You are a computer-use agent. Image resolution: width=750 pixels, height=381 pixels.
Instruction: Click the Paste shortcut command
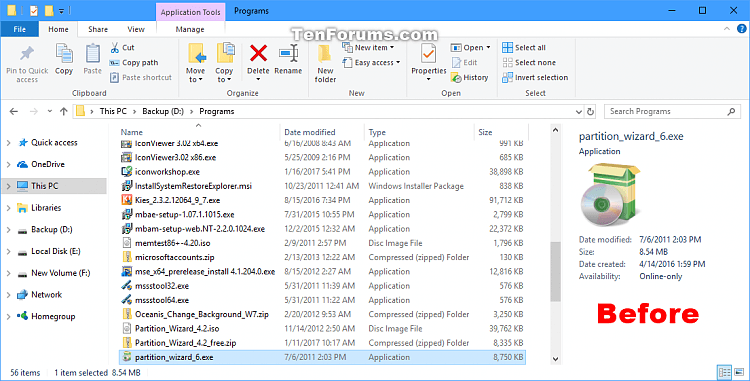point(141,77)
